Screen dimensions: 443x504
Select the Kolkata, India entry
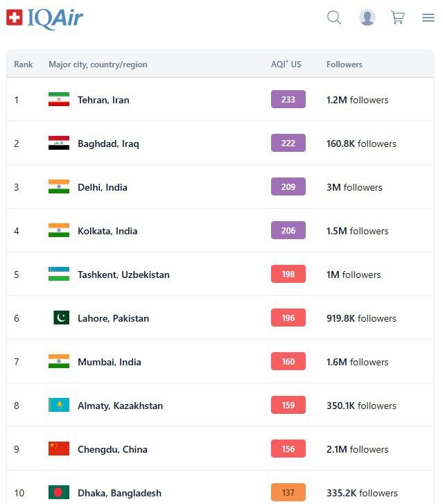pyautogui.click(x=107, y=231)
